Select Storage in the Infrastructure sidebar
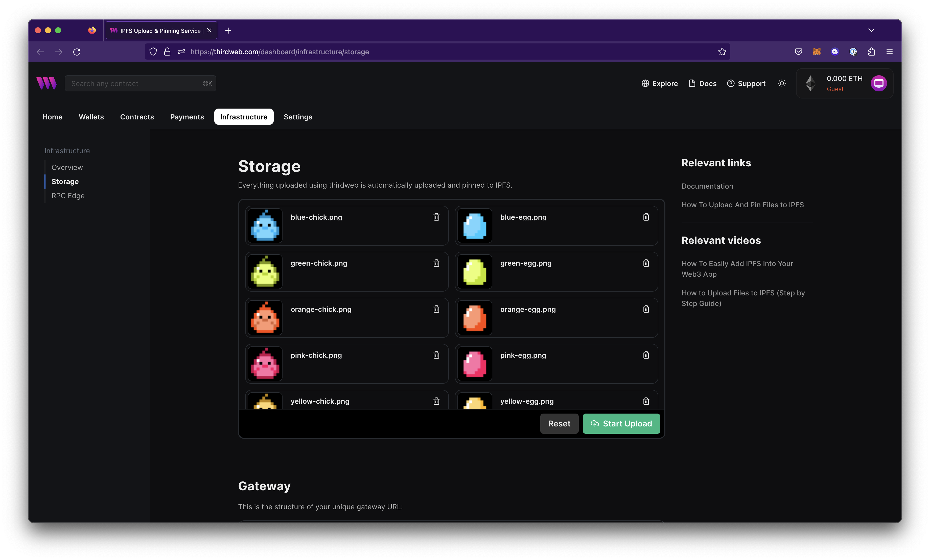930x560 pixels. pyautogui.click(x=64, y=181)
